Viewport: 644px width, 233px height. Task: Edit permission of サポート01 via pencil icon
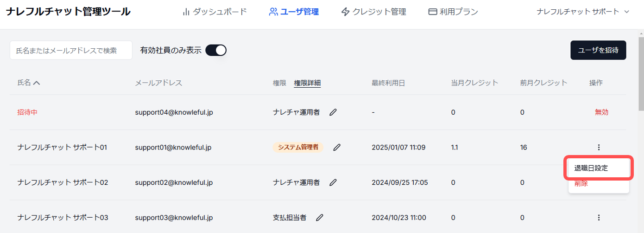click(x=337, y=147)
